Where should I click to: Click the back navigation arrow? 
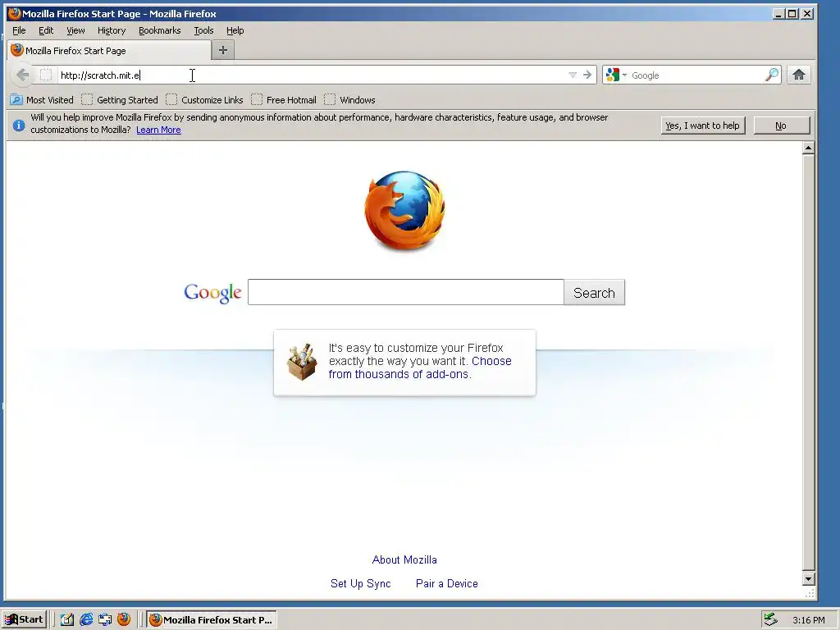coord(22,75)
